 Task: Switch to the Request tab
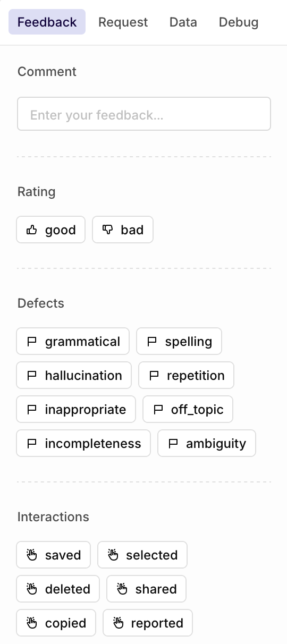[123, 22]
